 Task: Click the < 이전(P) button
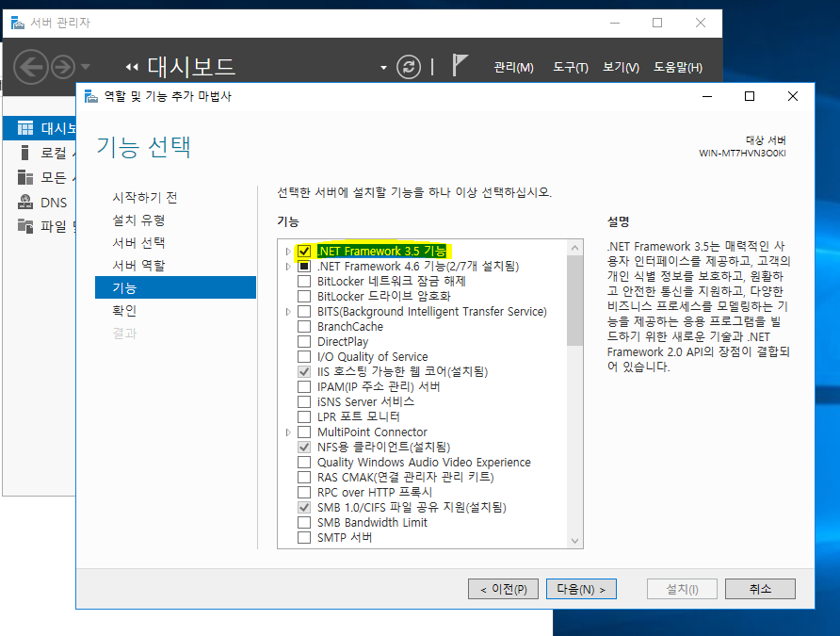coord(503,589)
